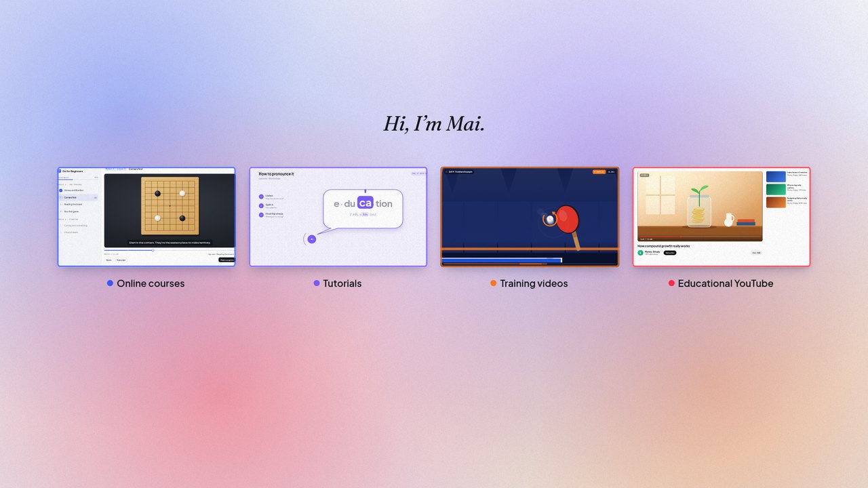Select the Corners first lesson in sidebar
The image size is (868, 488).
[78, 197]
